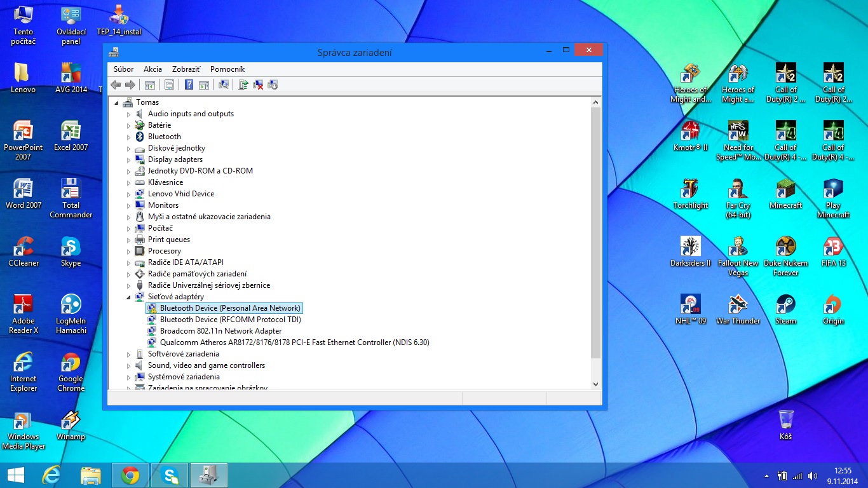Click the uninstall device icon with red X

[x=258, y=85]
